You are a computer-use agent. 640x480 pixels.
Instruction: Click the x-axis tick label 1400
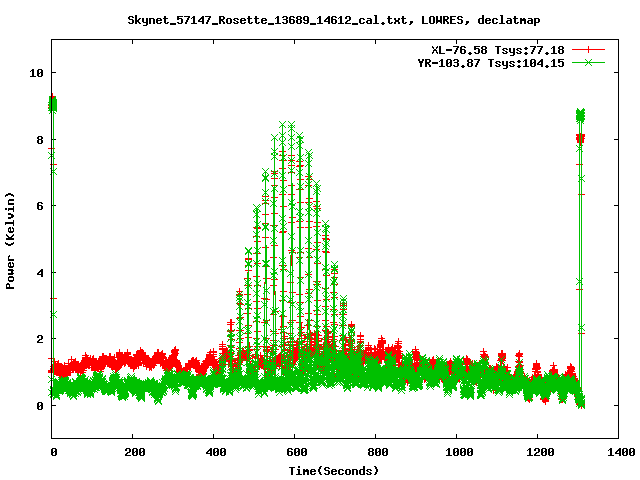621,452
